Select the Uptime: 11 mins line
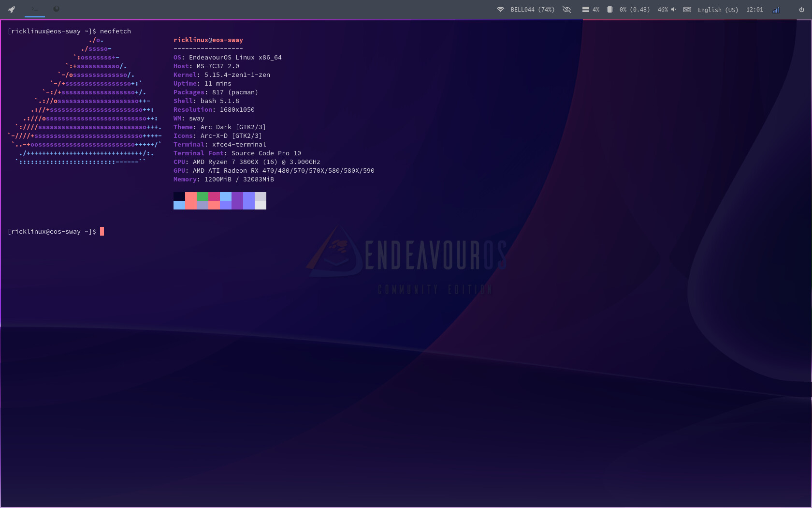This screenshot has height=508, width=812. click(203, 83)
